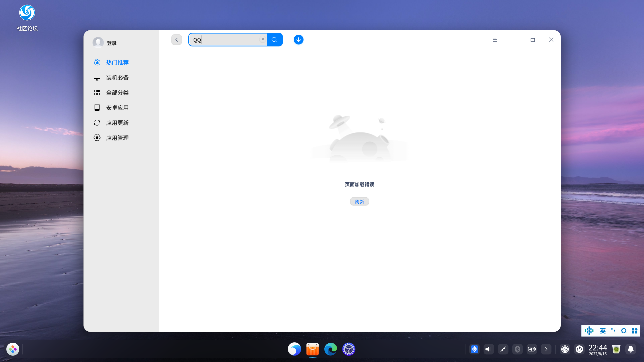Open the Spark App Store icon in the dock
The image size is (644, 362).
coord(313,349)
